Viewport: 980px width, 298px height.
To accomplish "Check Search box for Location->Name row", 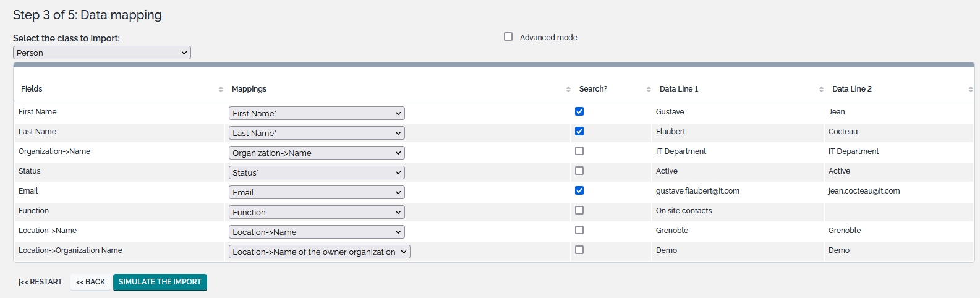I will tap(579, 231).
